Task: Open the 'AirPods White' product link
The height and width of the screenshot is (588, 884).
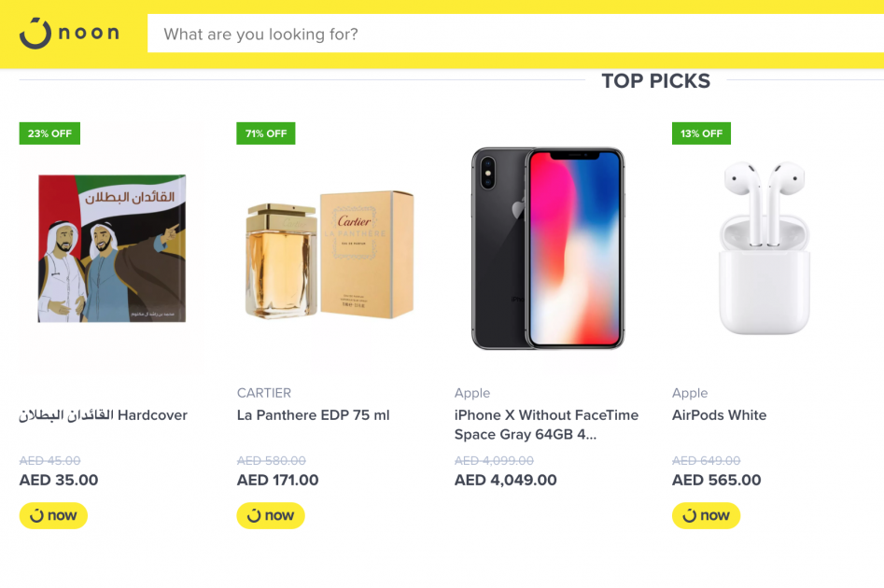Action: (719, 415)
